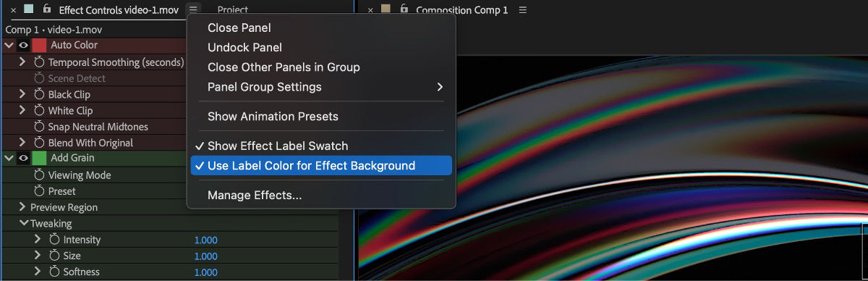868x281 pixels.
Task: Expand the Size property
Action: coord(38,256)
